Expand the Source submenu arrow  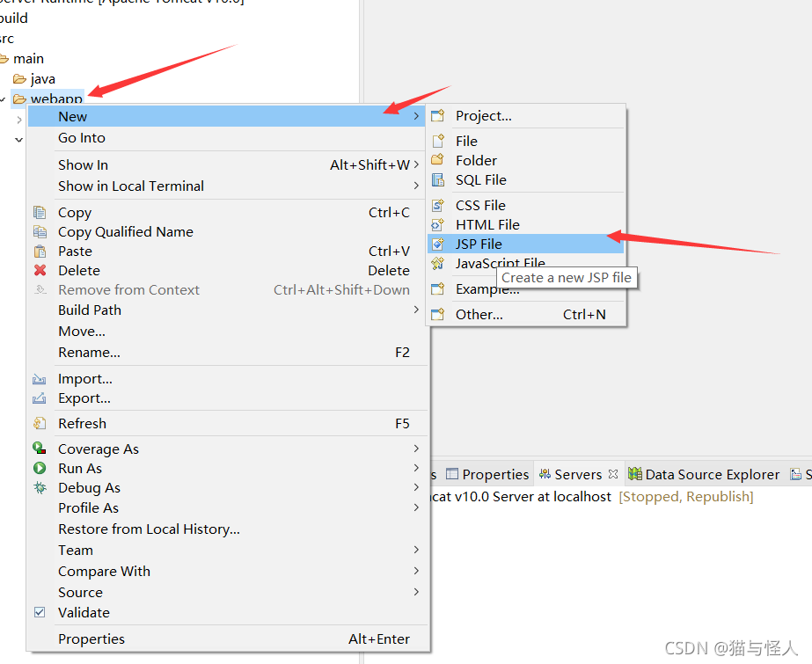click(x=416, y=592)
